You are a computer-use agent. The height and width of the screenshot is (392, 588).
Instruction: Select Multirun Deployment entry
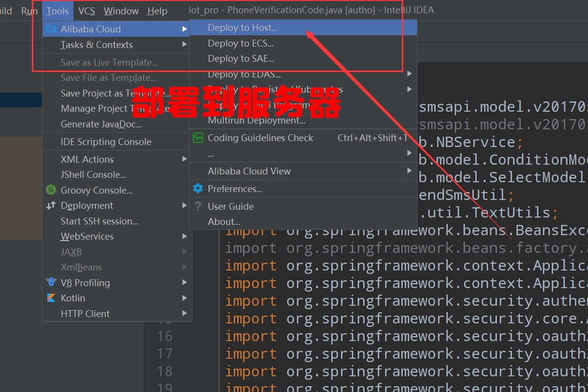point(303,120)
